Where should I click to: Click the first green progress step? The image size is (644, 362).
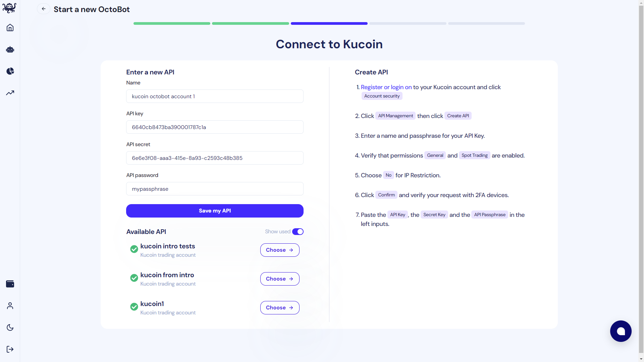point(172,23)
